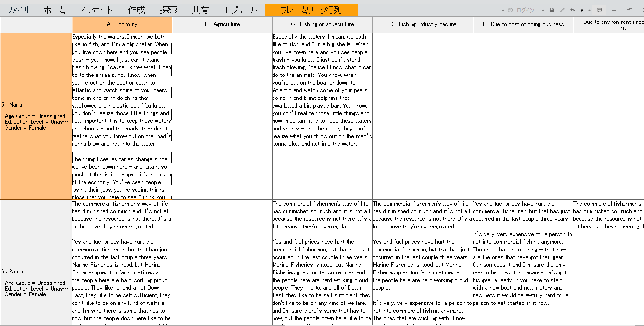The width and height of the screenshot is (644, 326).
Task: Select column header B : Agriculture
Action: pos(222,24)
